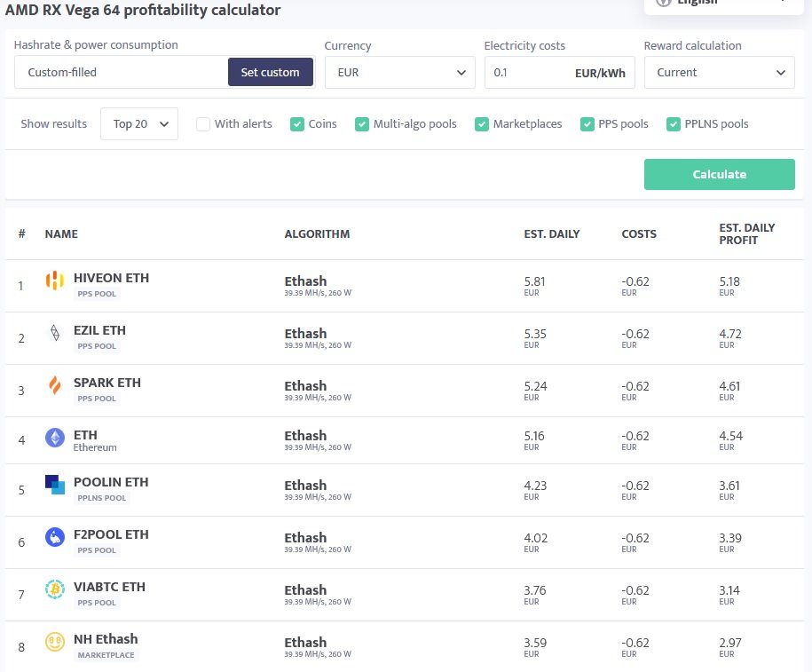The height and width of the screenshot is (672, 812).
Task: Toggle the Marketplaces checkbox
Action: pyautogui.click(x=482, y=124)
